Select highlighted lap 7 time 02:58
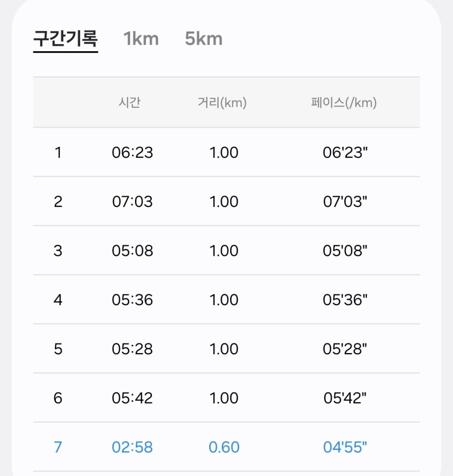This screenshot has height=476, width=453. 133,447
